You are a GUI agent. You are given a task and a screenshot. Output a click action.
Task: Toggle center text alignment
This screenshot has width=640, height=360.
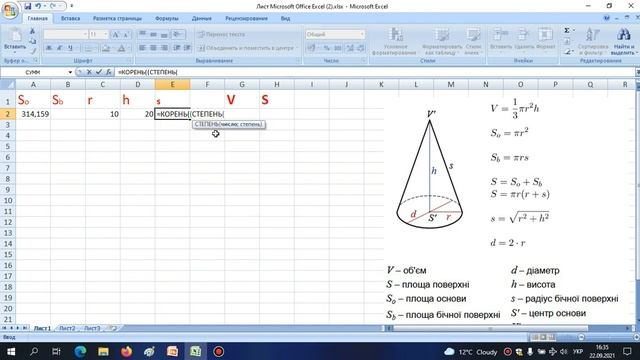pos(153,48)
